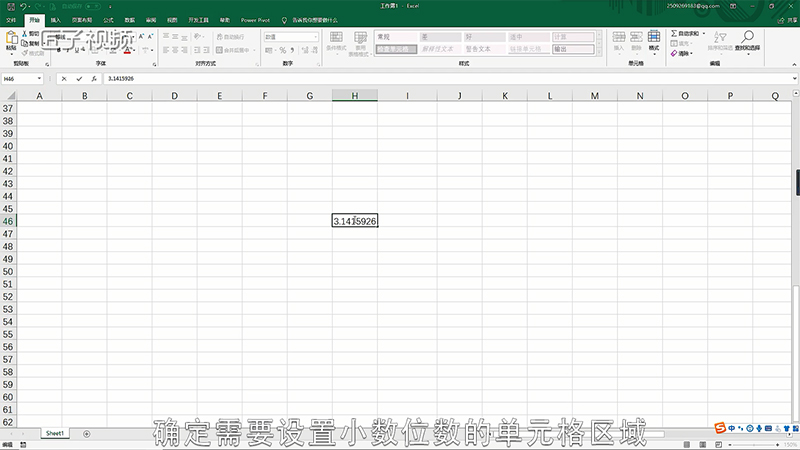The height and width of the screenshot is (450, 800).
Task: Click the Sheet1 tab
Action: tap(55, 433)
